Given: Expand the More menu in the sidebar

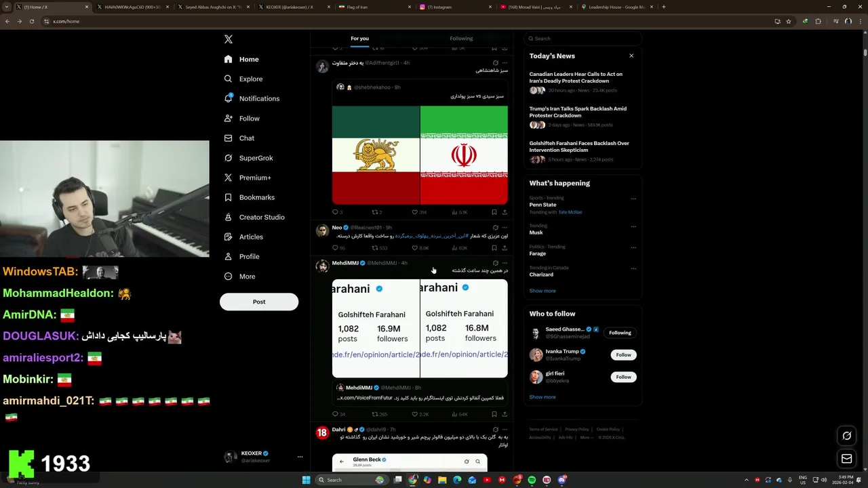Looking at the screenshot, I should pyautogui.click(x=239, y=276).
